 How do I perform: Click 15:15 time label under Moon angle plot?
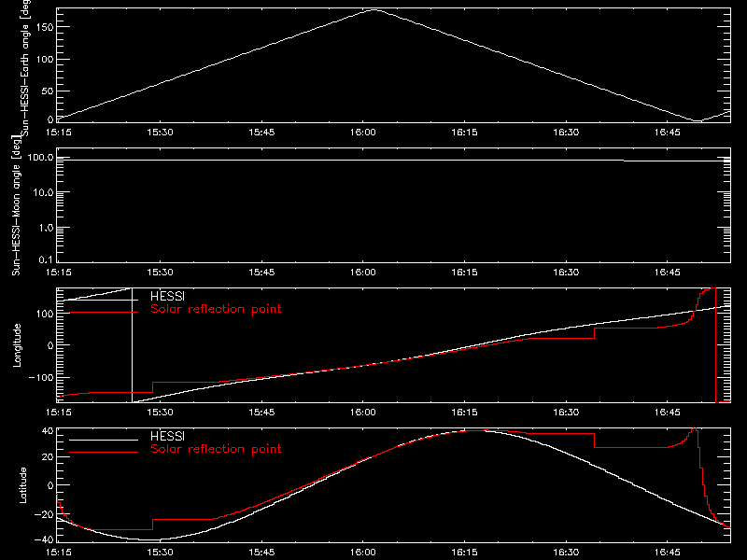(58, 273)
